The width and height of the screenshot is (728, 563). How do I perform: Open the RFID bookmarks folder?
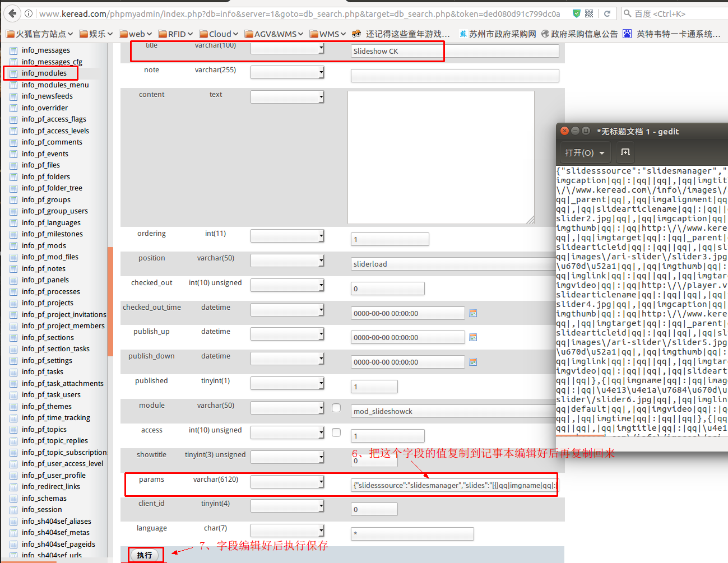click(175, 34)
